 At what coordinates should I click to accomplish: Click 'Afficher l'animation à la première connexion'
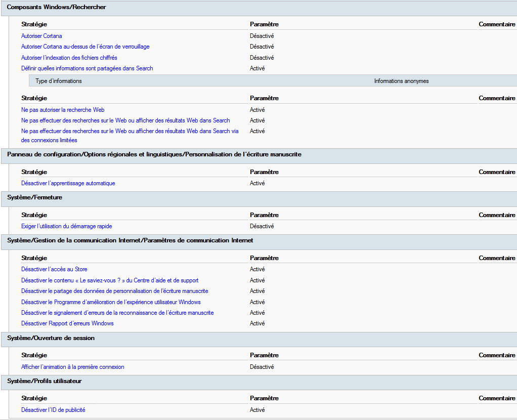pos(72,367)
